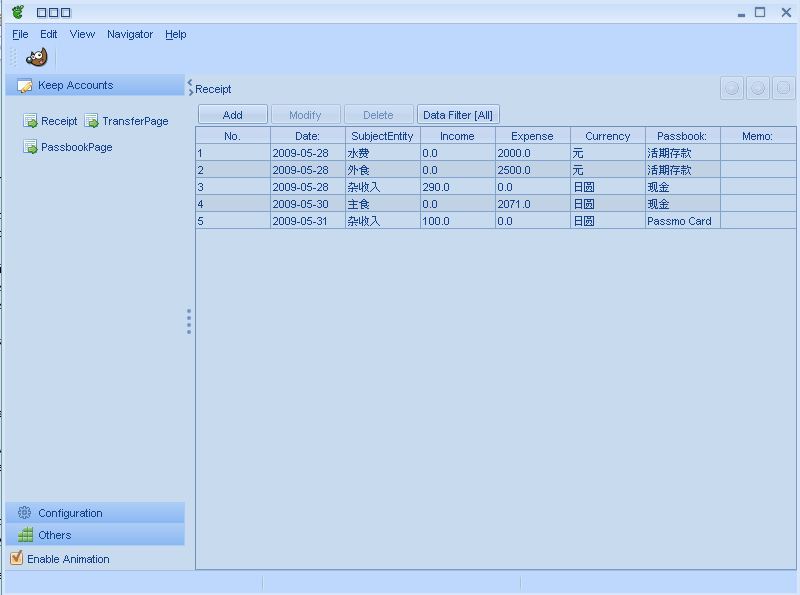This screenshot has height=595, width=800.
Task: Click the sidebar splitter handle dots
Action: (189, 321)
